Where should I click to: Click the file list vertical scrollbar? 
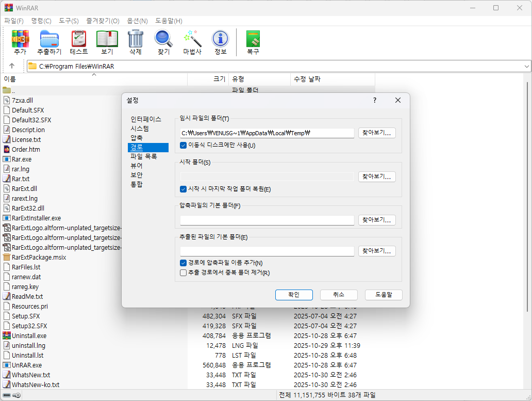(x=527, y=197)
